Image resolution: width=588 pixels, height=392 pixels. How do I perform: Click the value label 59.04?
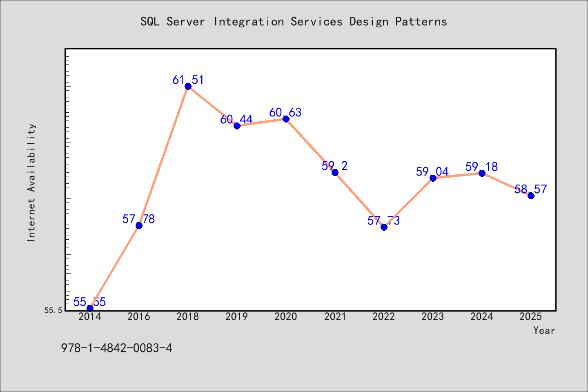pyautogui.click(x=432, y=172)
